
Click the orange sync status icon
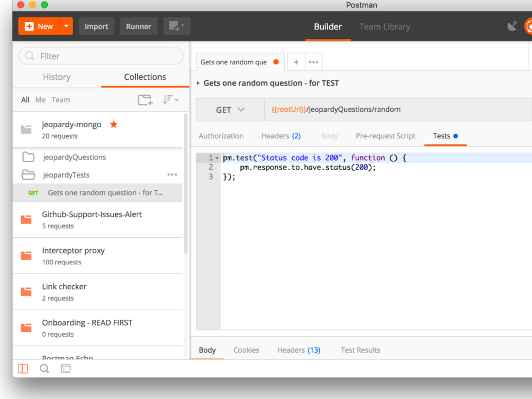pyautogui.click(x=528, y=27)
